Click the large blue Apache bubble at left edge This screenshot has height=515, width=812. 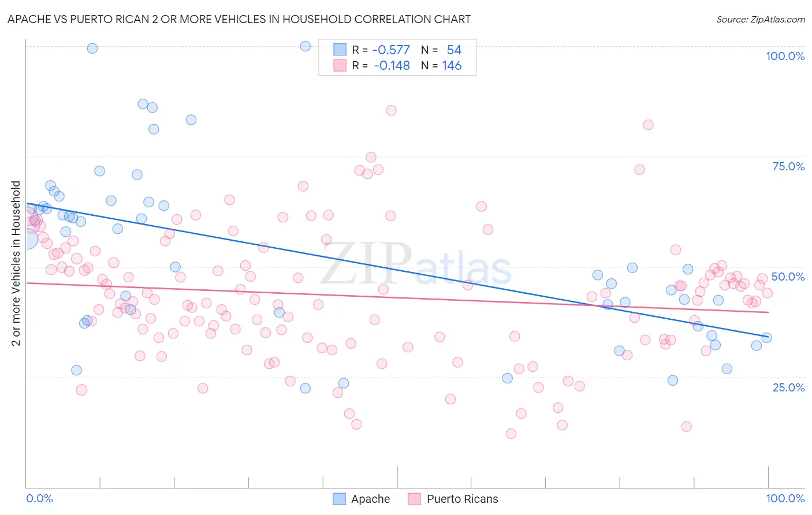click(x=27, y=238)
